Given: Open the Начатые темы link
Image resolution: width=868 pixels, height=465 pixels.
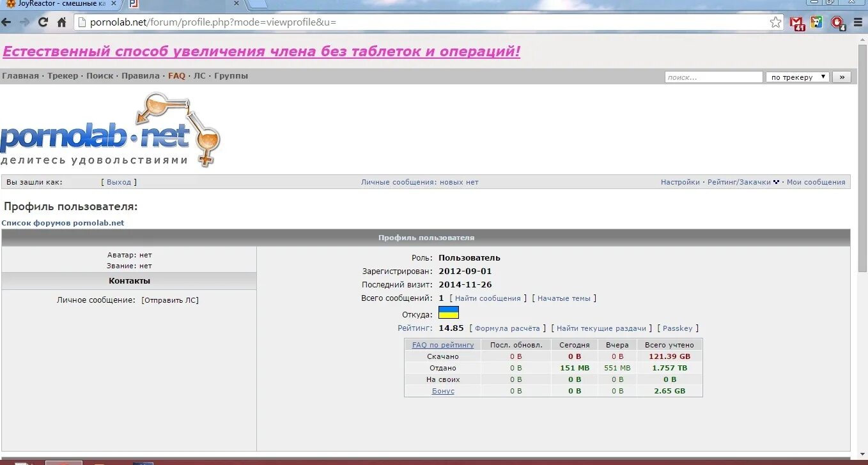Looking at the screenshot, I should [564, 298].
